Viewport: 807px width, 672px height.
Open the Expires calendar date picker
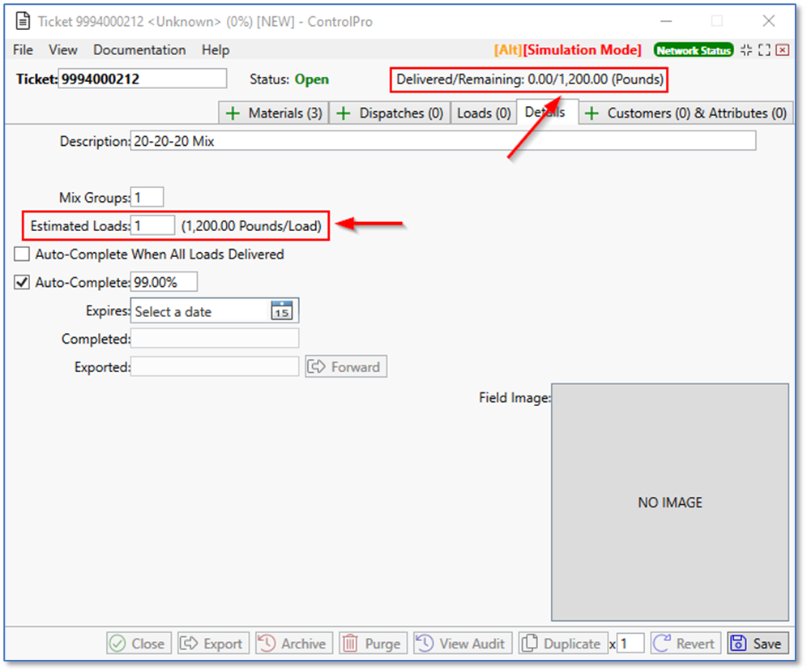click(x=281, y=311)
